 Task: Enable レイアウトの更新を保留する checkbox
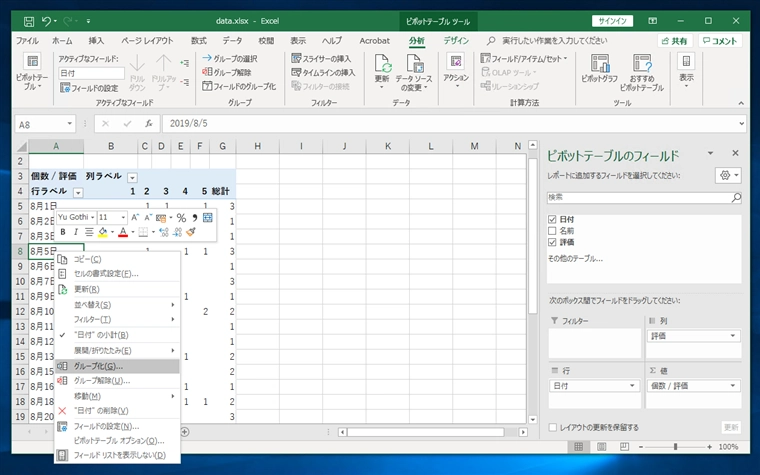point(553,427)
